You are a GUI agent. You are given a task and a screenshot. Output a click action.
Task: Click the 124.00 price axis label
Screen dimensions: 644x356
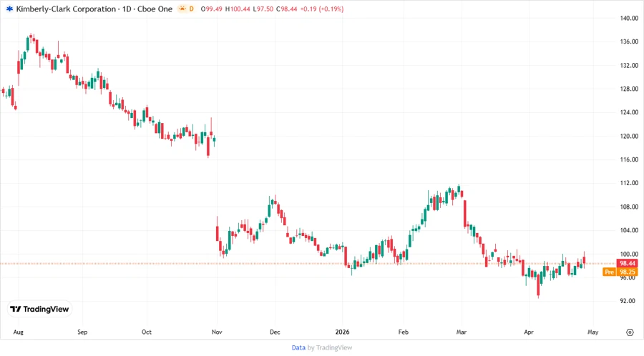tap(629, 112)
